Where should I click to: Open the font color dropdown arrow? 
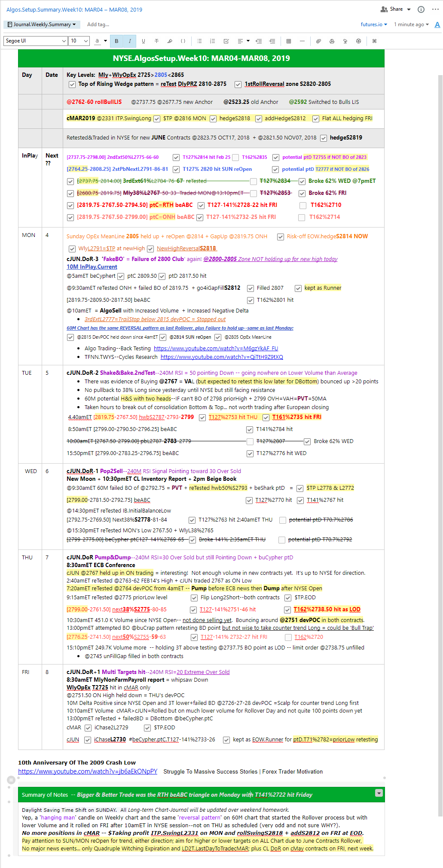click(x=105, y=41)
